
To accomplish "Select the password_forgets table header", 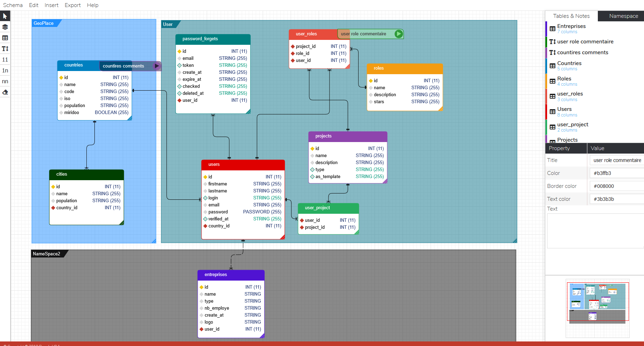I will tap(213, 39).
